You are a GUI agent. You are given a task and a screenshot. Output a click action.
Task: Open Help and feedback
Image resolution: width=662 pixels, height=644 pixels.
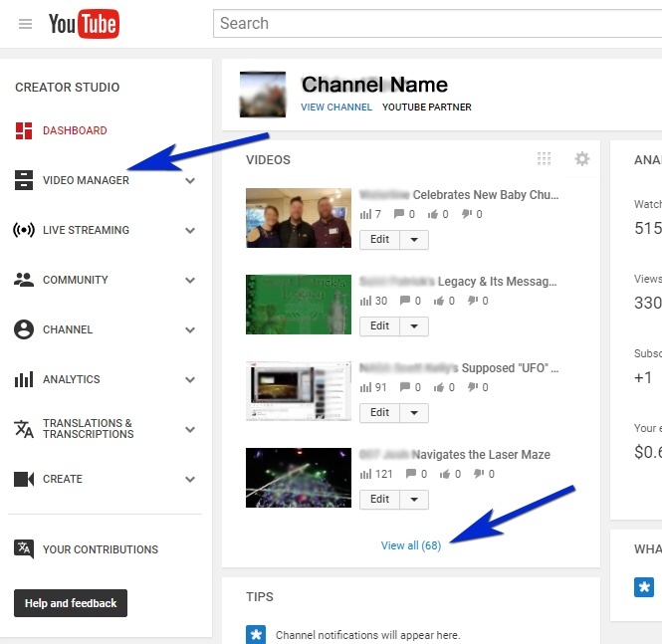point(71,603)
